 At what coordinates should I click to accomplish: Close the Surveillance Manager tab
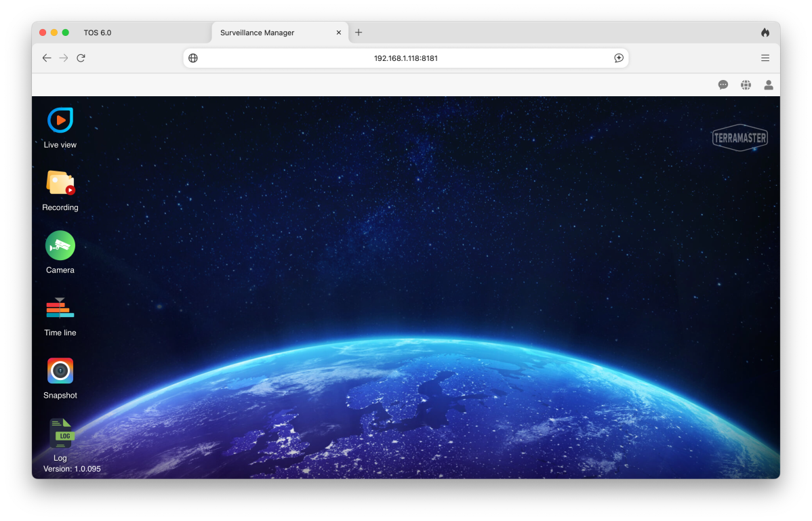coord(339,33)
